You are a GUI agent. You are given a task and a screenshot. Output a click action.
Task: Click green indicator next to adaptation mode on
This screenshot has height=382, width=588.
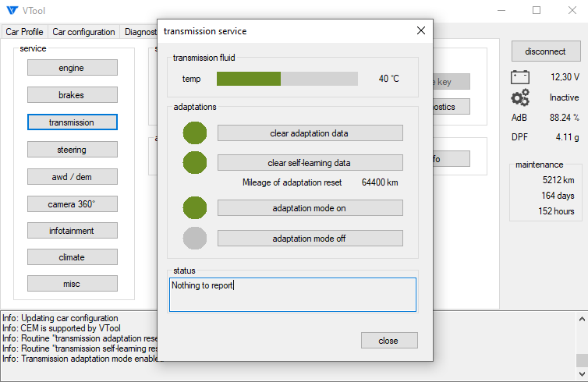click(x=195, y=208)
